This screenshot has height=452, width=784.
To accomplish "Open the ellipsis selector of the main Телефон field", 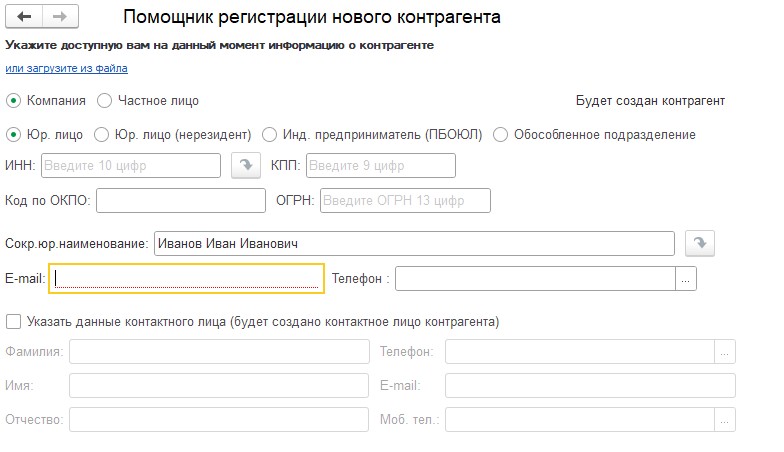I will pyautogui.click(x=686, y=278).
